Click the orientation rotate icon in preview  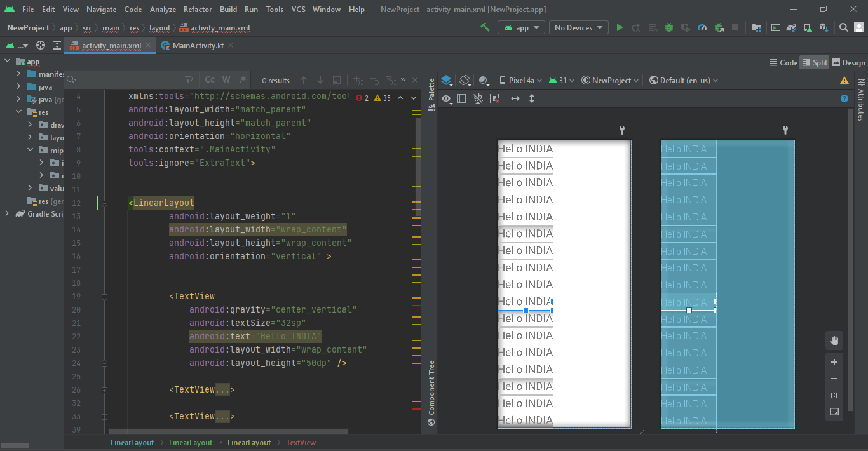(x=465, y=81)
